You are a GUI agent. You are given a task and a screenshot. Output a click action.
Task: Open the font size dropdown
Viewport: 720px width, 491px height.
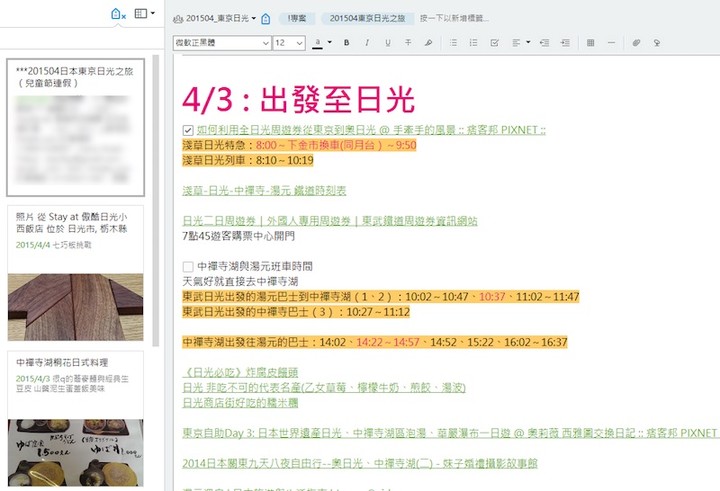point(289,43)
